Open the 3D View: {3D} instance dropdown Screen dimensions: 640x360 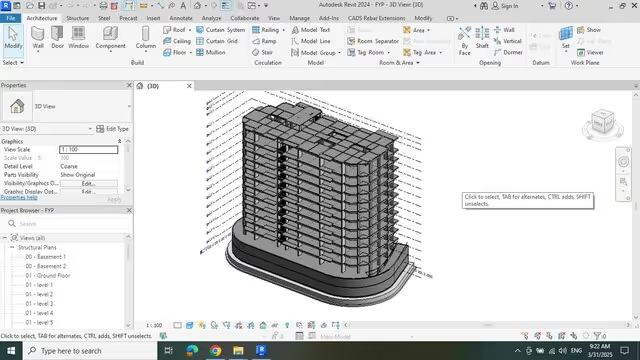tap(90, 129)
